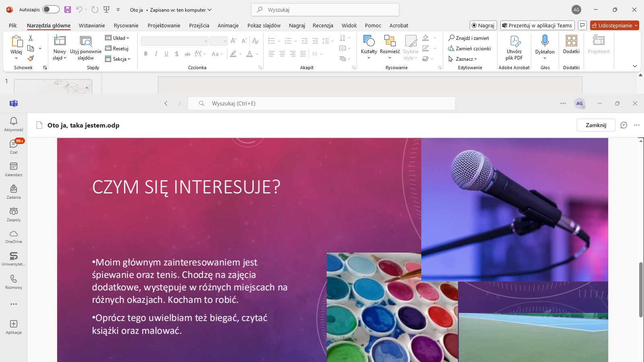The width and height of the screenshot is (644, 362).
Task: Click the Nowy slajd icon
Action: (60, 41)
